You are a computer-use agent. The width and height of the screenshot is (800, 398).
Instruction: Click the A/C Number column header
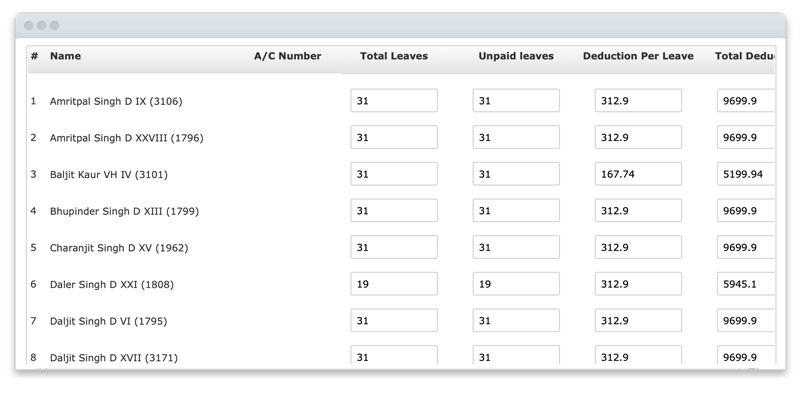288,56
